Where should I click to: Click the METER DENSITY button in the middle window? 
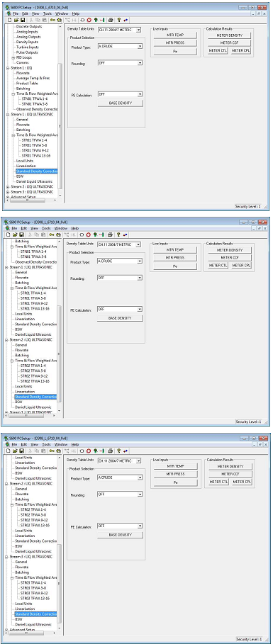click(230, 249)
